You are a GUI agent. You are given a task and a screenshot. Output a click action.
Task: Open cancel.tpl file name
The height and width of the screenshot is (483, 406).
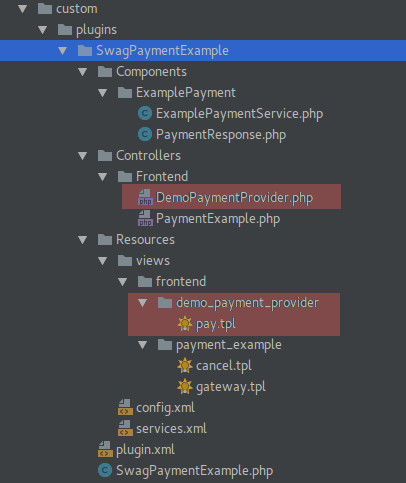224,366
